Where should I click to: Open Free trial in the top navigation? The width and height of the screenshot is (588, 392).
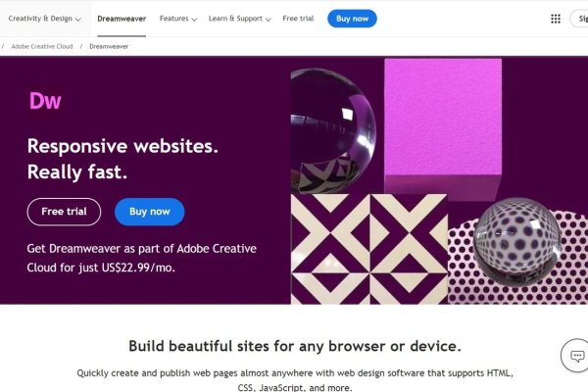pyautogui.click(x=298, y=19)
